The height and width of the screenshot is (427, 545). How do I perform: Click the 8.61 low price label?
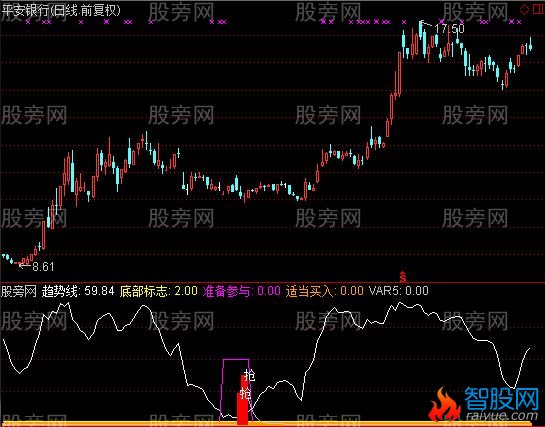click(43, 267)
